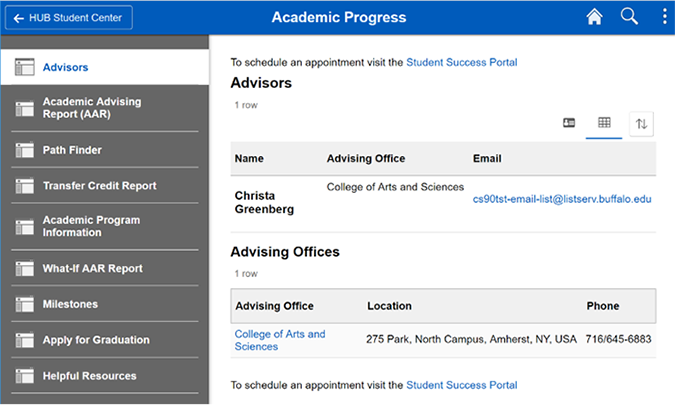Sort advisors by the Name column header
The width and height of the screenshot is (675, 405).
(248, 158)
